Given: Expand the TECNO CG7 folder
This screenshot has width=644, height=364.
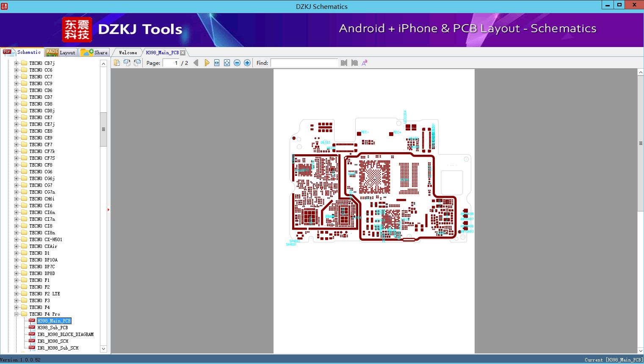Looking at the screenshot, I should (17, 185).
